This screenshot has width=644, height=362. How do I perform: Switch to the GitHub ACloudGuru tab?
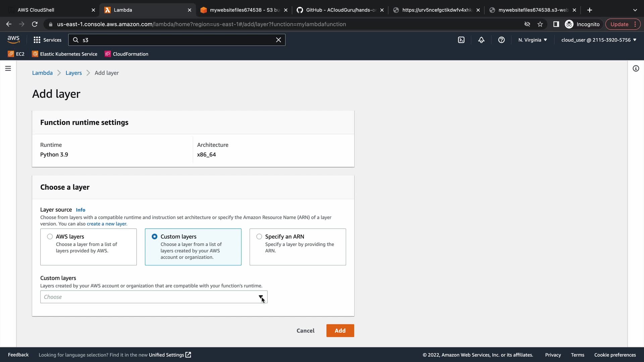coord(339,10)
